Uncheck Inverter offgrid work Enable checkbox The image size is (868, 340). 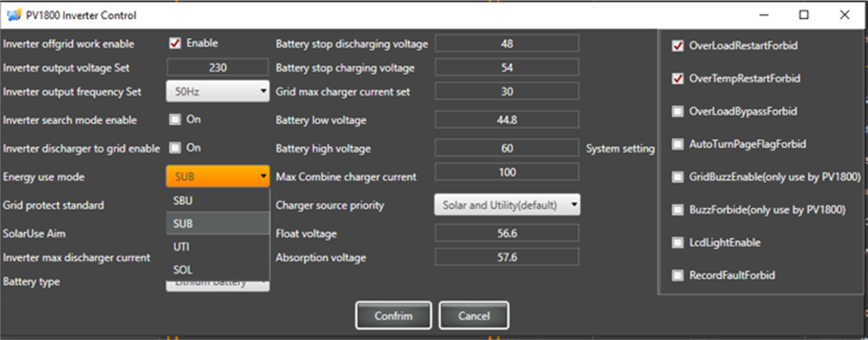pyautogui.click(x=175, y=43)
